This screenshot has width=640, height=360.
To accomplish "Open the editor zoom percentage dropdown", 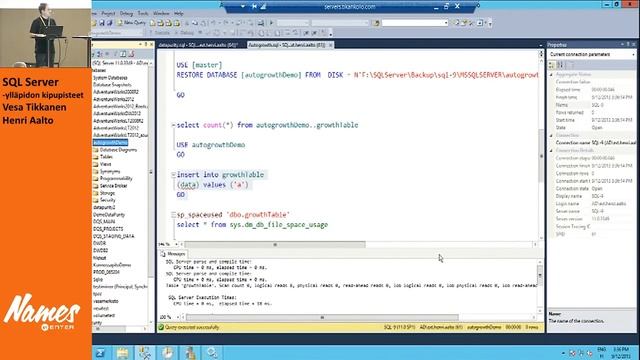I will pyautogui.click(x=176, y=244).
